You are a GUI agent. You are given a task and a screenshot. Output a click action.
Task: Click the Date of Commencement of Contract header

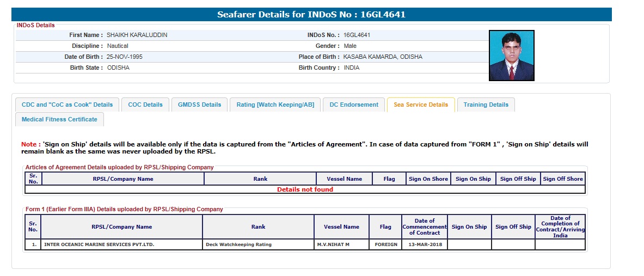pyautogui.click(x=424, y=227)
